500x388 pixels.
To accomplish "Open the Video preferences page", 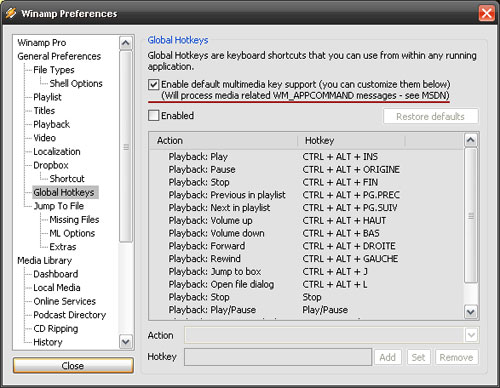I will pyautogui.click(x=44, y=138).
